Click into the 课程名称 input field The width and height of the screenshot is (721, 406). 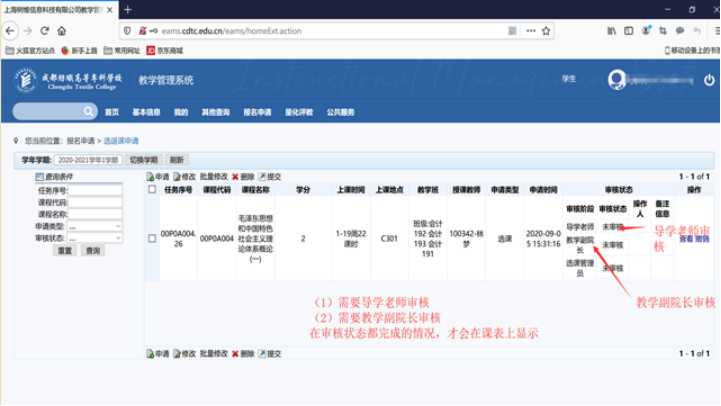click(95, 214)
